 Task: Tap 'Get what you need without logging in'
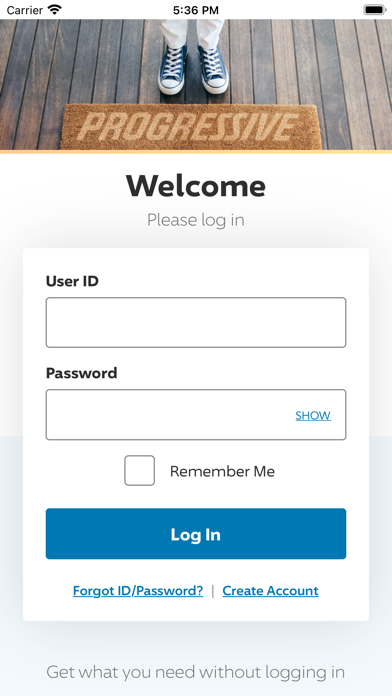click(x=196, y=672)
